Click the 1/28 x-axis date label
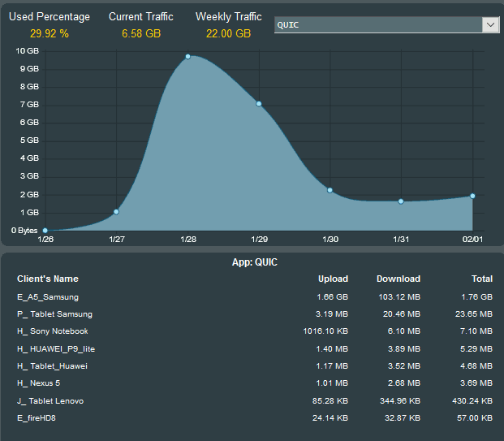 point(188,240)
